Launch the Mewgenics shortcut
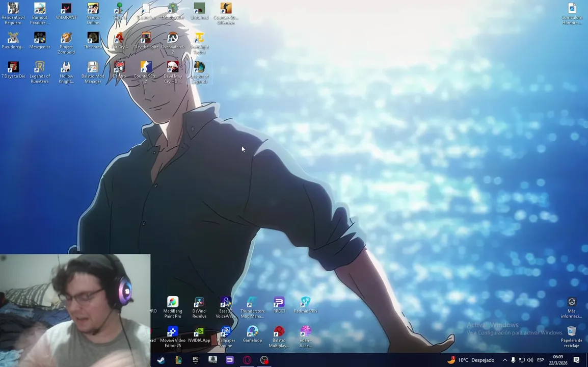 [40, 41]
